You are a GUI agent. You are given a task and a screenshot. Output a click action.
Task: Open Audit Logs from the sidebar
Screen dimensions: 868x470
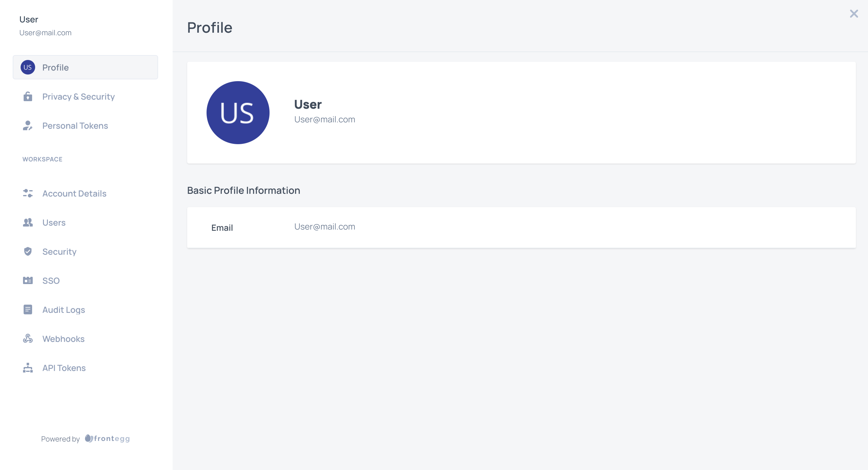coord(63,310)
